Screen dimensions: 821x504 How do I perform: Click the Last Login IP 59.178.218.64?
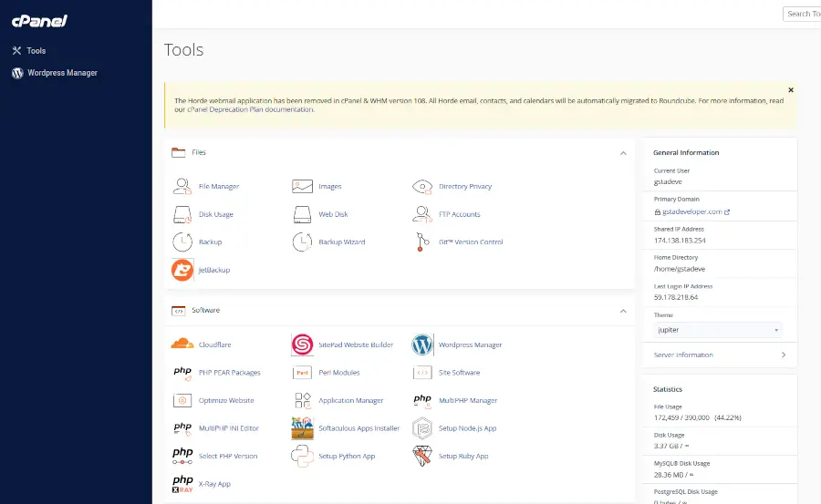[675, 297]
